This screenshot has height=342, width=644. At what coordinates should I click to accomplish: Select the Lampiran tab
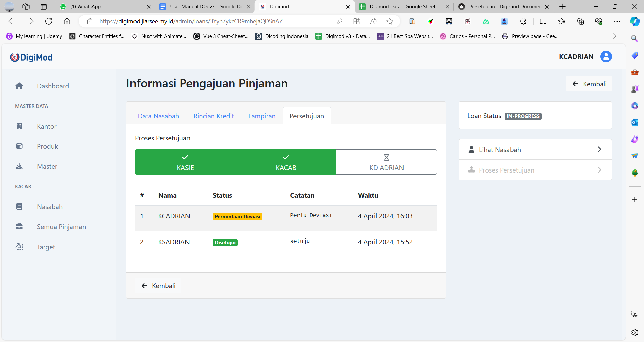pos(262,116)
